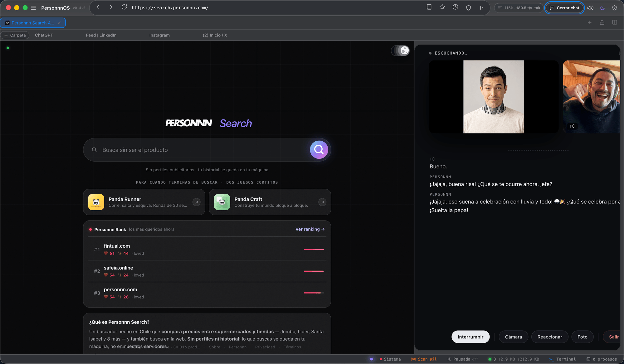
Task: Click personnn.com love progress bar
Action: click(x=314, y=293)
